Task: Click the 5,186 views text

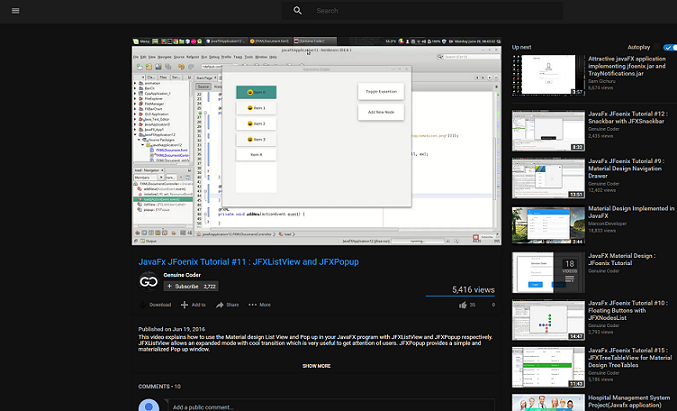Action: (x=601, y=379)
